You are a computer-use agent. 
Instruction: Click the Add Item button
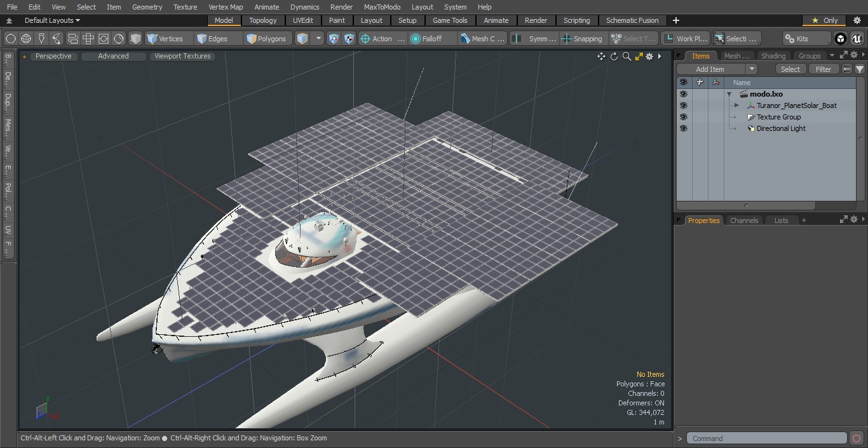point(710,69)
